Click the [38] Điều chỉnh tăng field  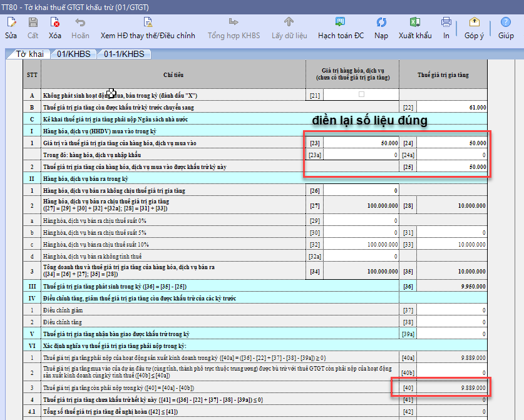tap(451, 322)
